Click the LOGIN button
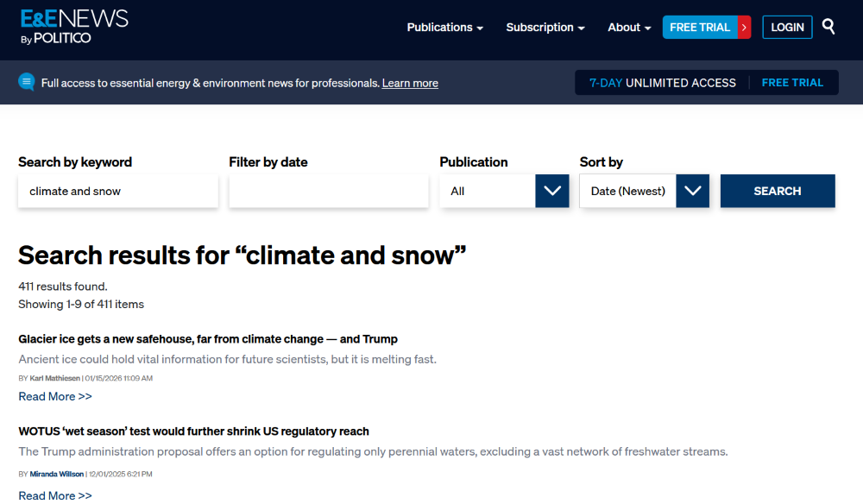The height and width of the screenshot is (504, 863). click(x=787, y=27)
